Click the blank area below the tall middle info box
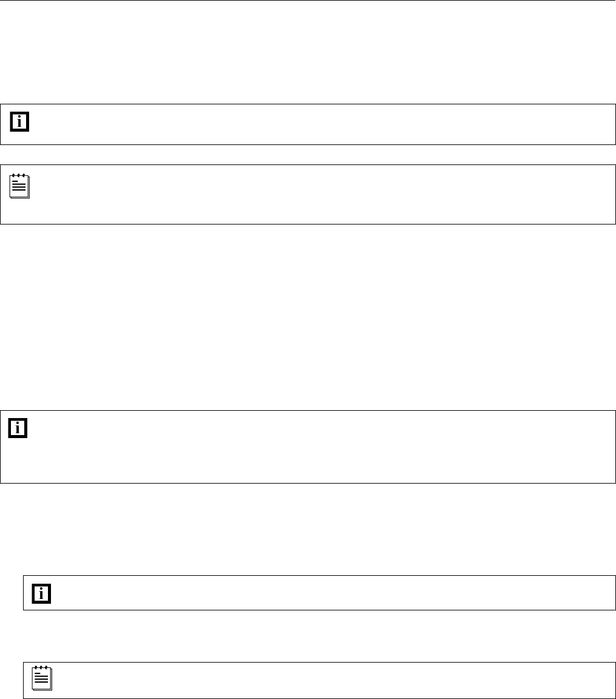This screenshot has height=699, width=616. 308,528
